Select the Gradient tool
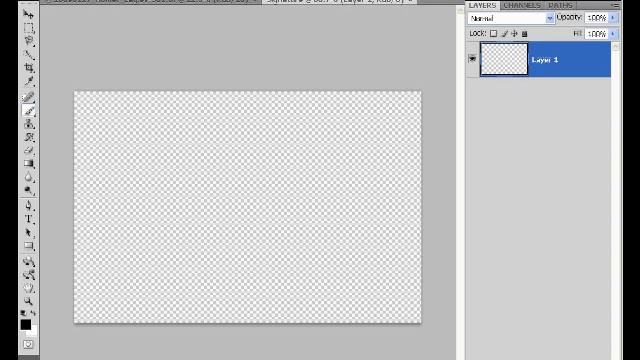The height and width of the screenshot is (360, 640). click(29, 164)
